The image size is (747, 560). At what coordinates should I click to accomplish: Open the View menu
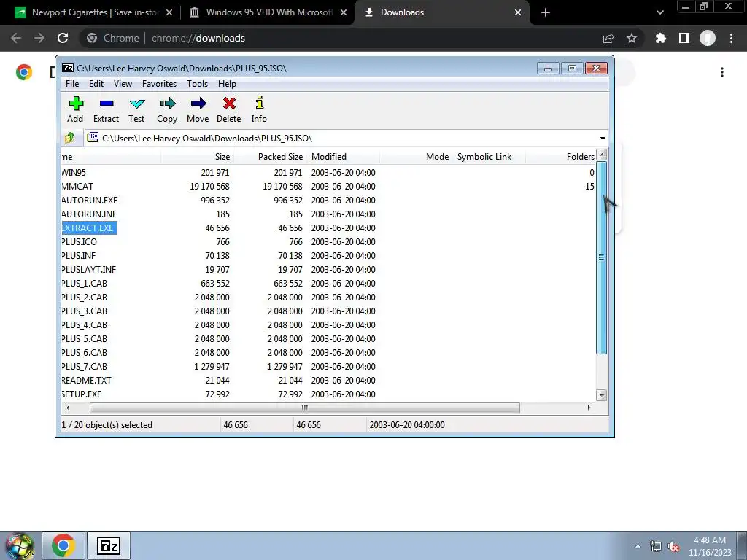pos(123,84)
